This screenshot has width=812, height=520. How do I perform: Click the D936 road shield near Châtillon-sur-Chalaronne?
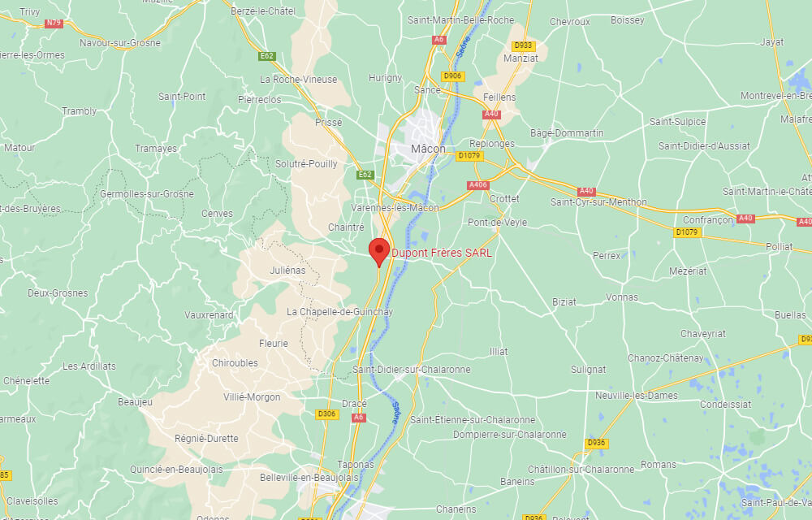[x=596, y=443]
